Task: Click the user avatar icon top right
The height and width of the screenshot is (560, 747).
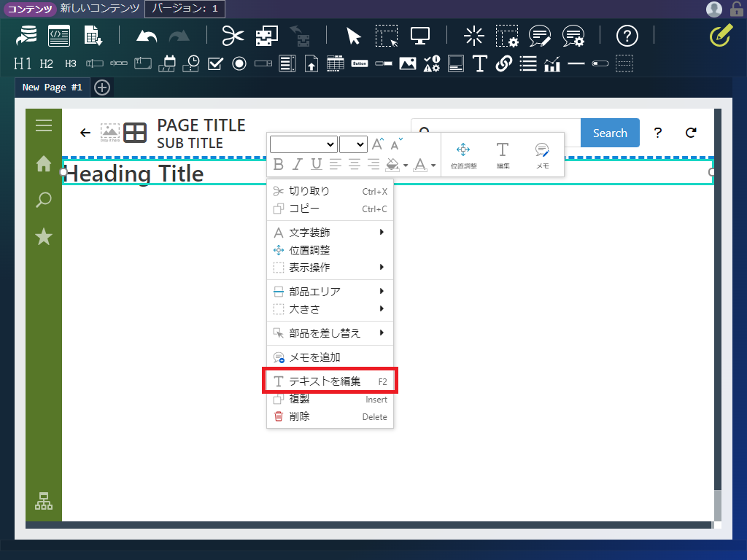Action: point(713,9)
